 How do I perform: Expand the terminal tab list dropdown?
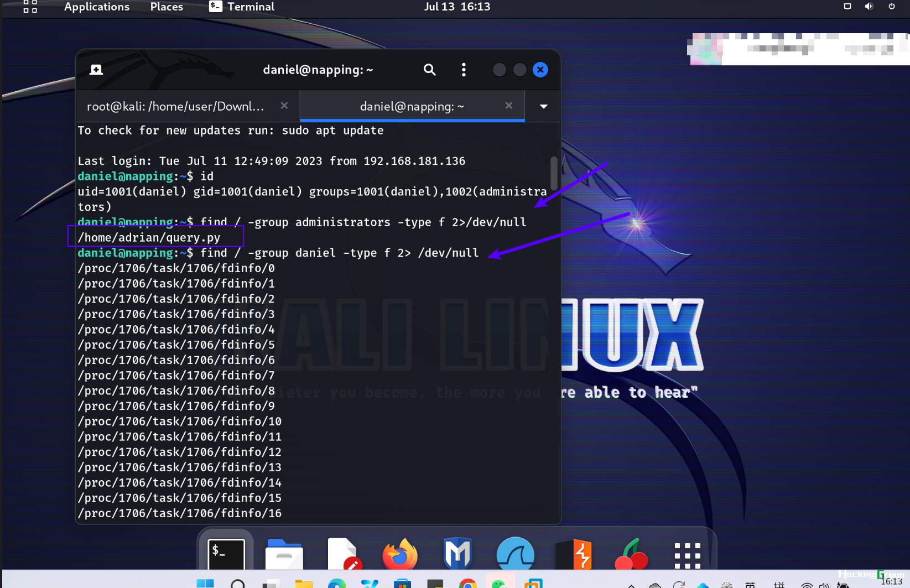coord(544,106)
